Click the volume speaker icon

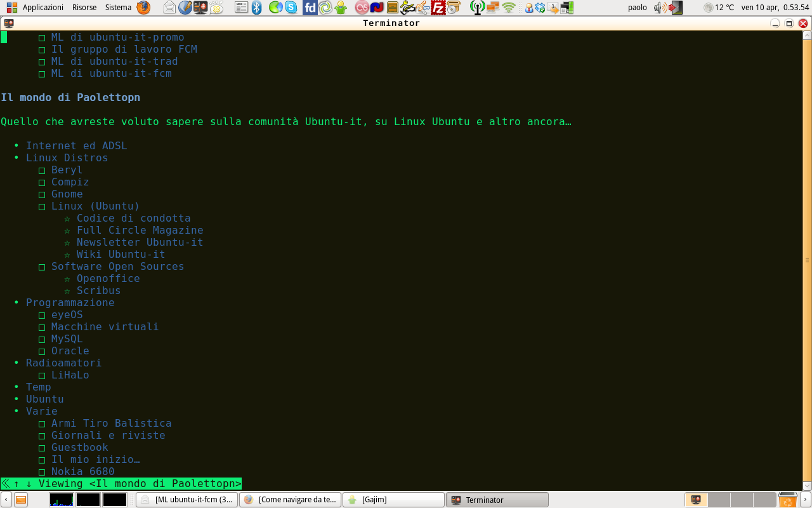660,8
